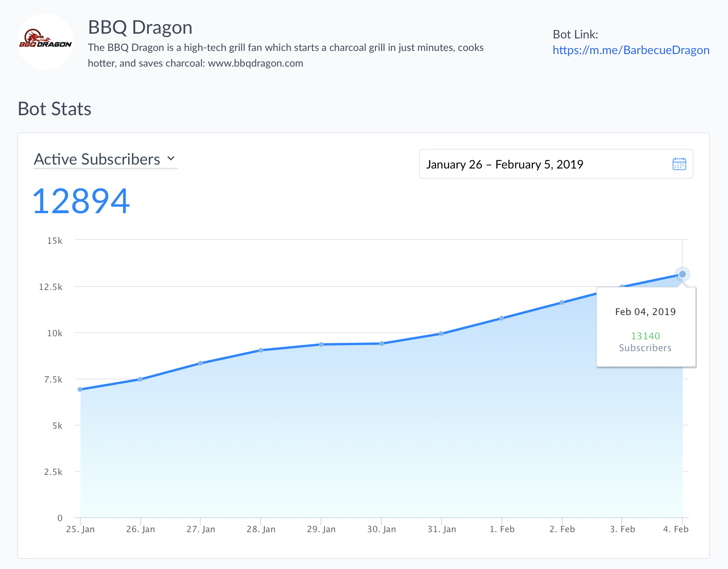Select the 27. Jan chart data point

pos(201,363)
